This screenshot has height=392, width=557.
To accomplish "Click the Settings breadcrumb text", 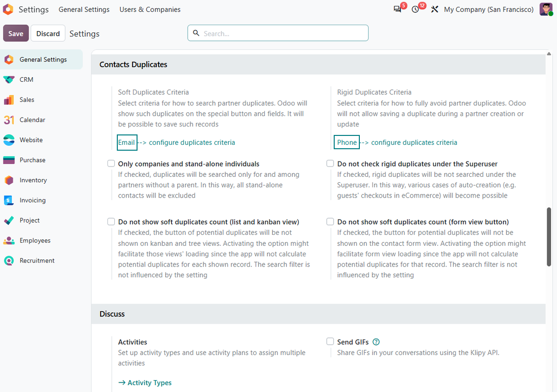I will tap(85, 33).
